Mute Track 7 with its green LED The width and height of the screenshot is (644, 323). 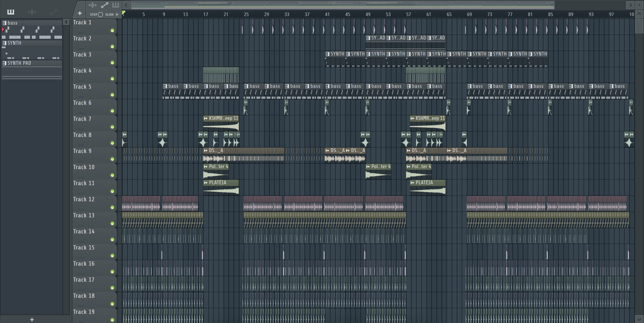[112, 127]
